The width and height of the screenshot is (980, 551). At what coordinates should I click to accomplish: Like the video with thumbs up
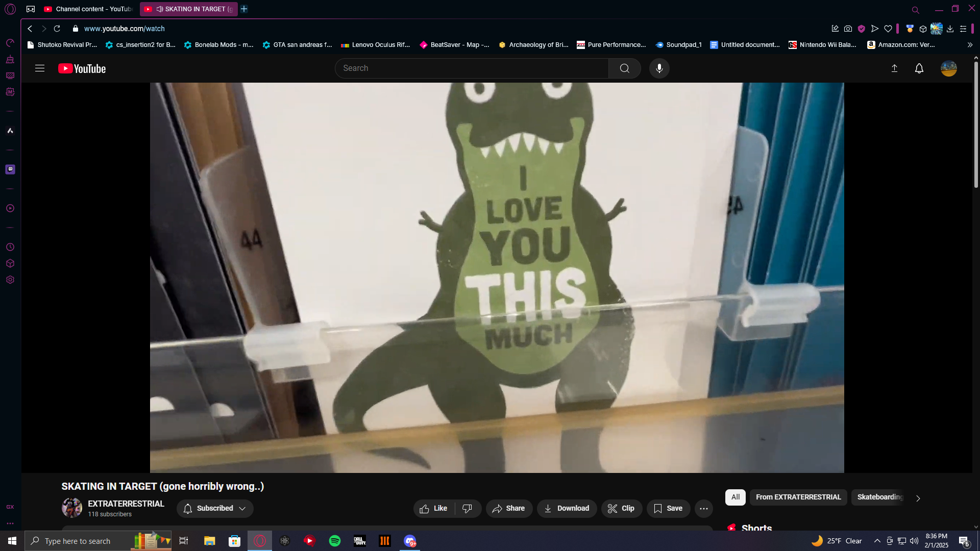pos(434,509)
